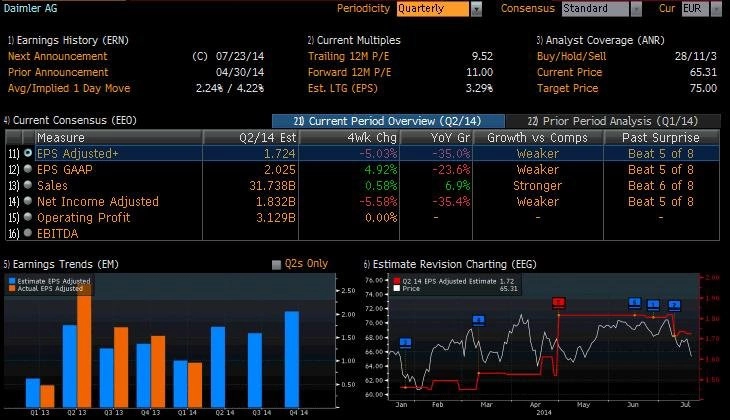The height and width of the screenshot is (420, 730).
Task: Select the Sales radio button
Action: [x=28, y=185]
